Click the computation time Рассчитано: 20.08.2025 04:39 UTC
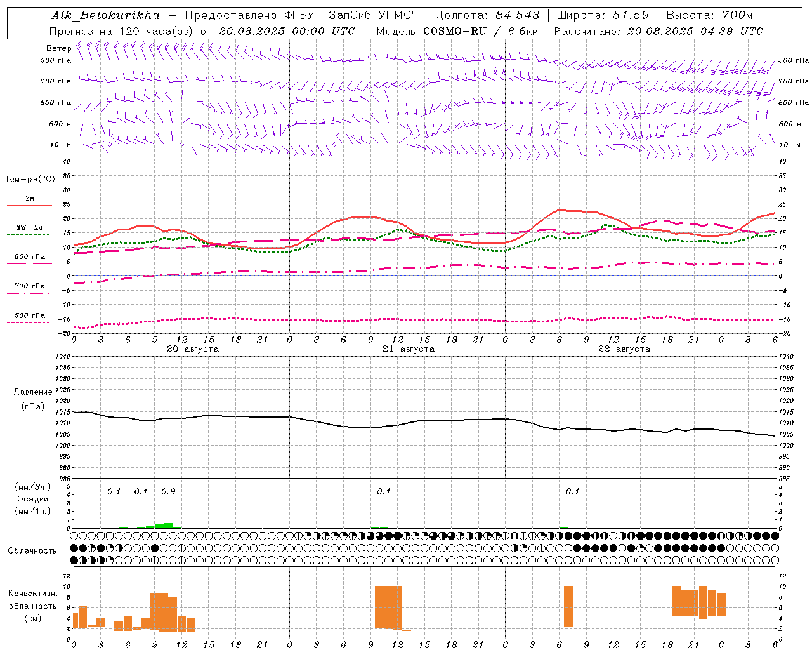The height and width of the screenshot is (650, 812). pos(658,31)
